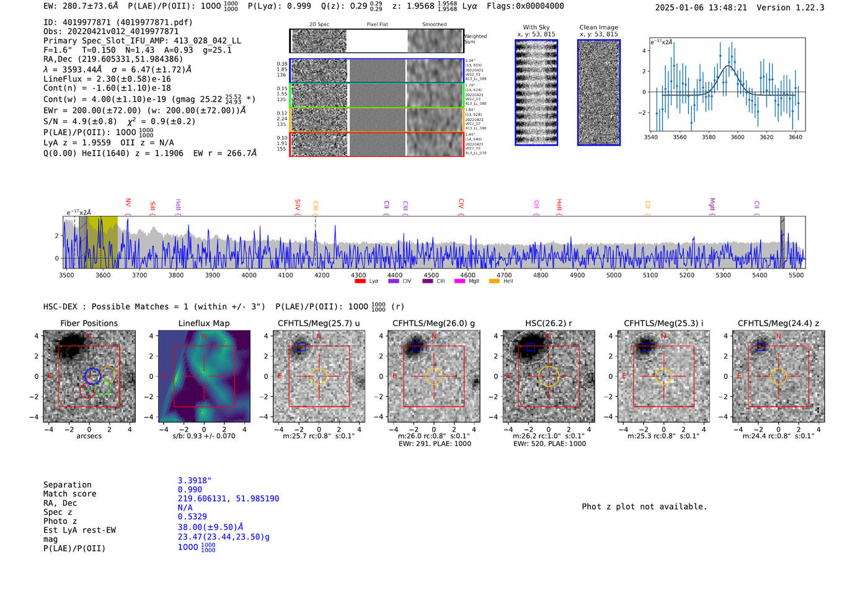This screenshot has height=591, width=868.
Task: Select the CFHTLS/Meg(25.3) i cutout
Action: point(663,376)
